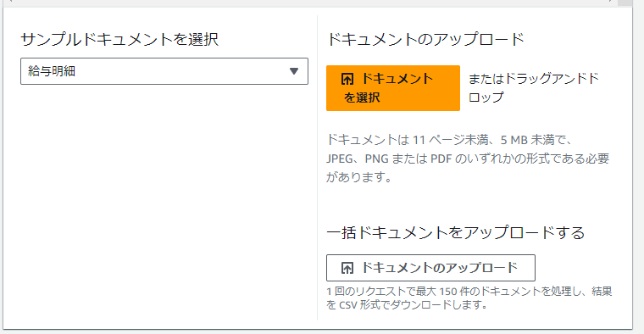Screen dimensions: 644x334
Task: Click the 給与明細 text inside the combo box
Action: click(x=52, y=71)
